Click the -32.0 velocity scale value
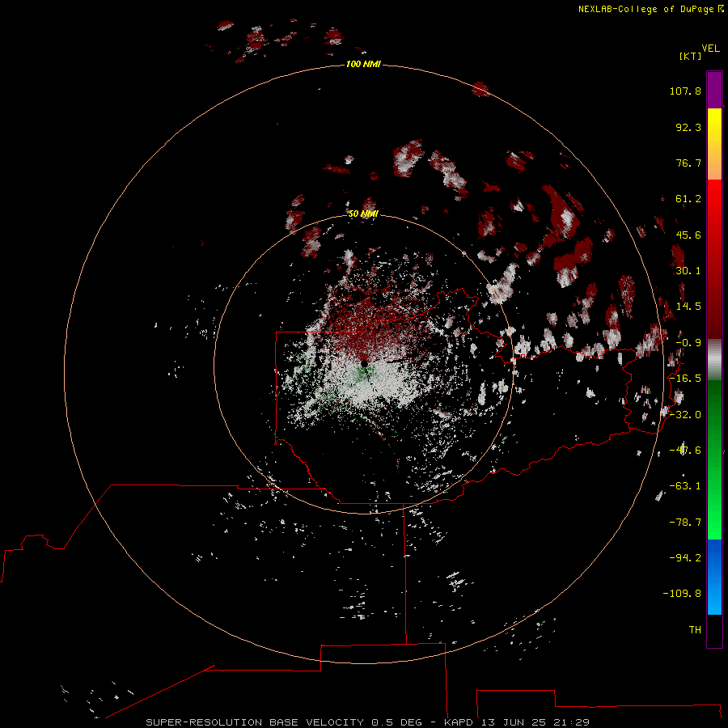The height and width of the screenshot is (728, 728). 685,415
